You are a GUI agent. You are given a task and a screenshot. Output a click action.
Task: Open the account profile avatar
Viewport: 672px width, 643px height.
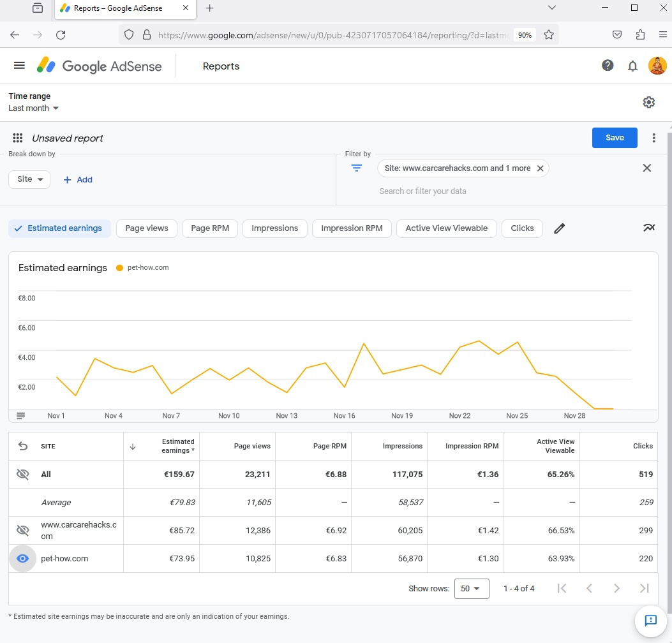[657, 66]
